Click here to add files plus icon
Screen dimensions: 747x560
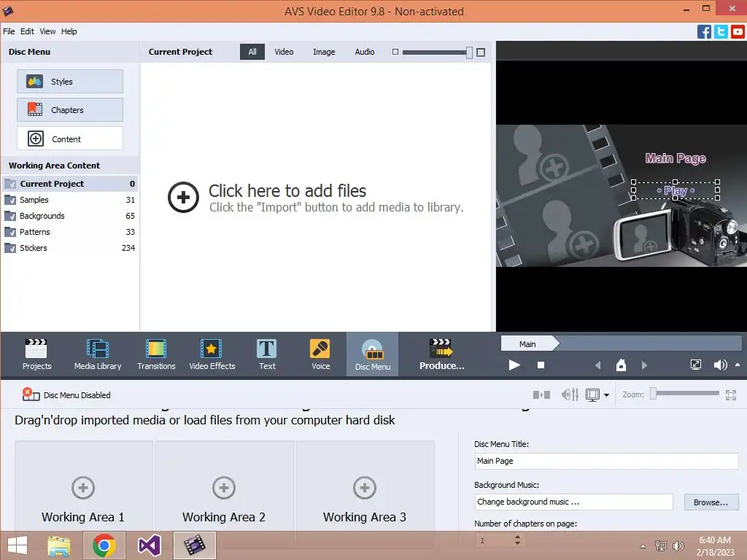click(183, 197)
